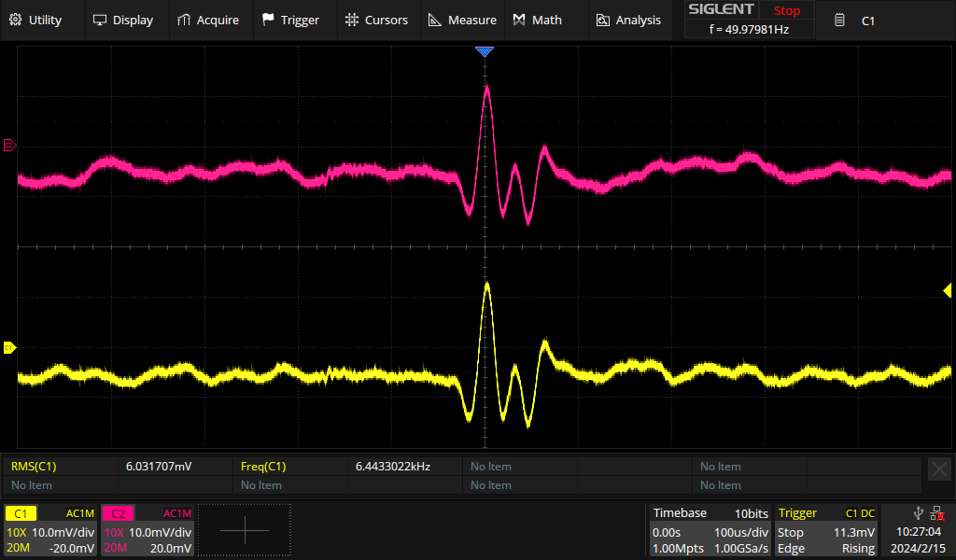Click the Acquire waveform icon

coord(184,21)
